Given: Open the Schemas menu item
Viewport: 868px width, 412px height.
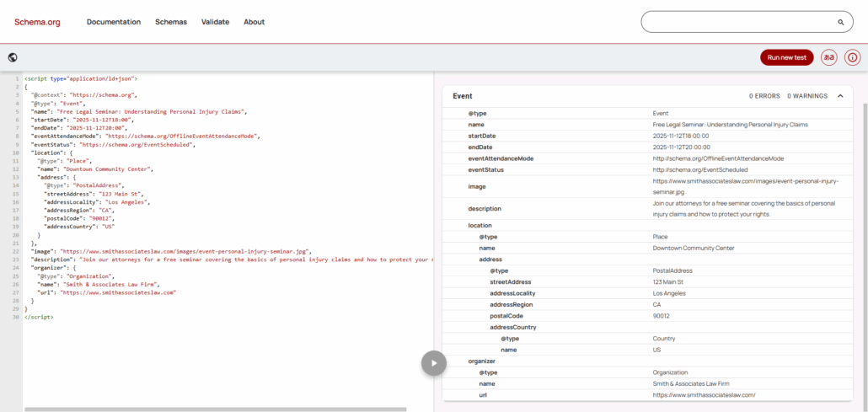Looking at the screenshot, I should (x=171, y=22).
